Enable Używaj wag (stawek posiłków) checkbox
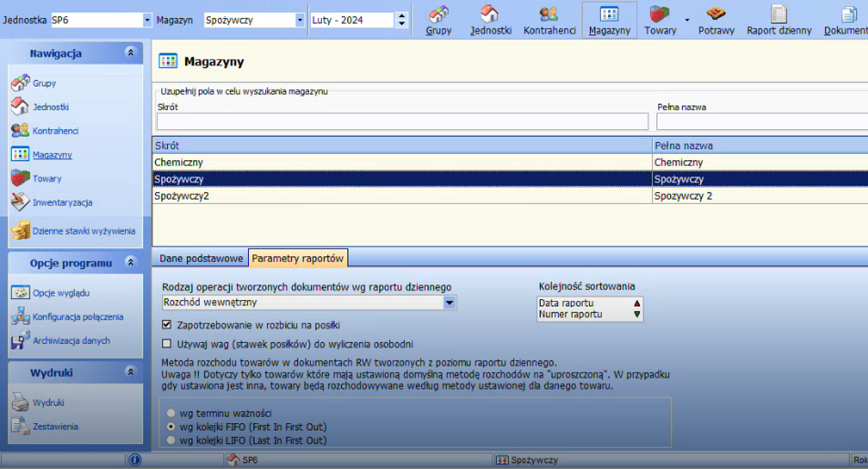868x469 pixels. click(x=167, y=344)
